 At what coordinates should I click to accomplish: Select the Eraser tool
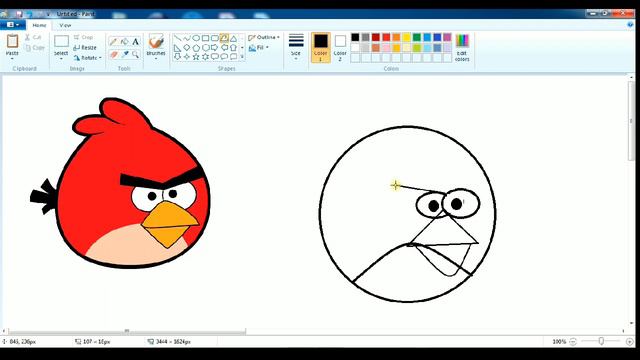[x=113, y=54]
